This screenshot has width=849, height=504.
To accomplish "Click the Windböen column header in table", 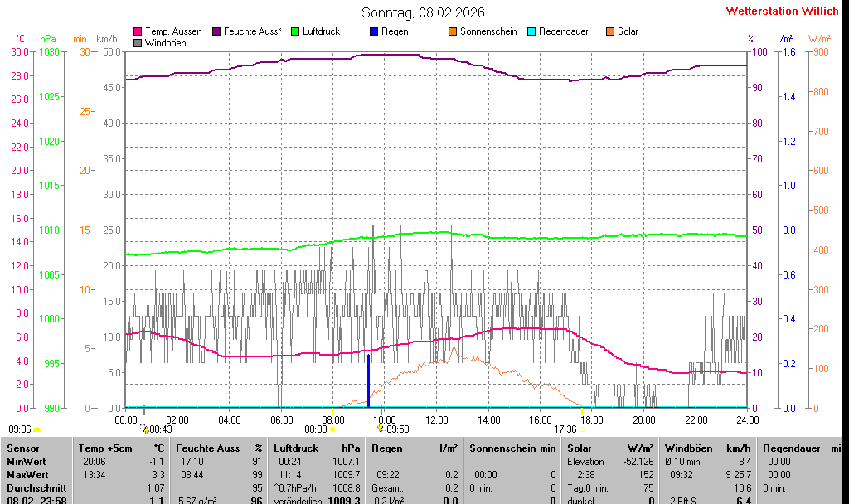I will (x=686, y=448).
